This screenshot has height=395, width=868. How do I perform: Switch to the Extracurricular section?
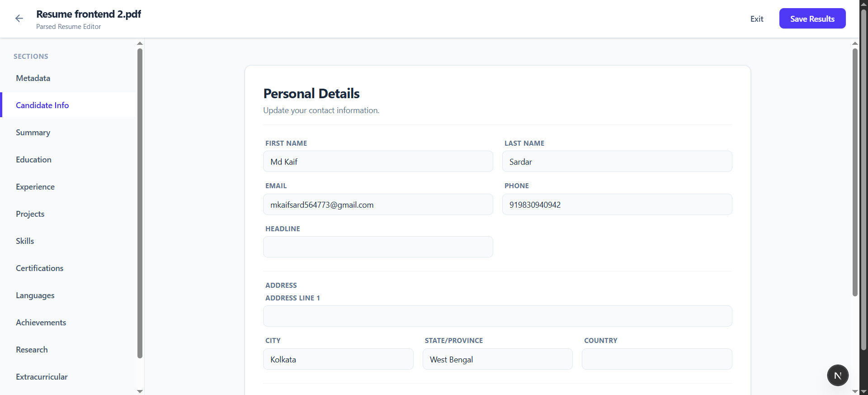click(x=41, y=376)
